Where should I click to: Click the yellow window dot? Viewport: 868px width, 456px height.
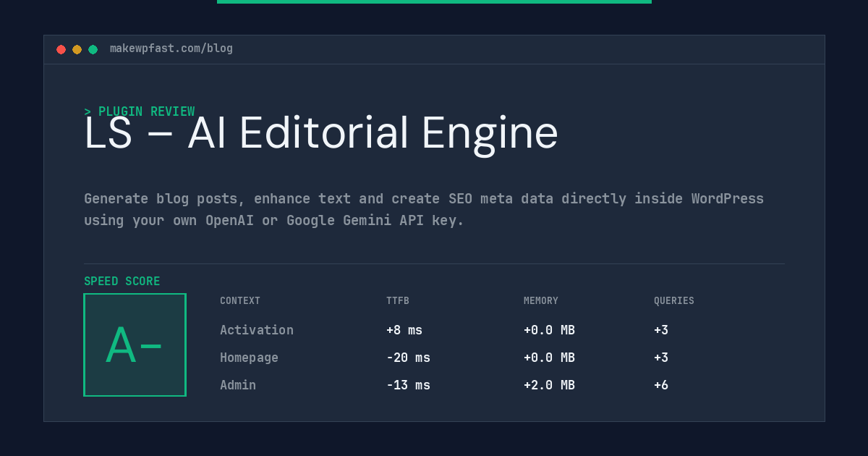point(77,49)
